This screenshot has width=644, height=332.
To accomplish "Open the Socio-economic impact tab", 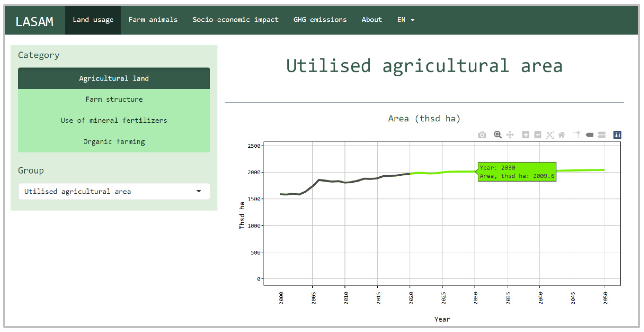I will pyautogui.click(x=235, y=20).
